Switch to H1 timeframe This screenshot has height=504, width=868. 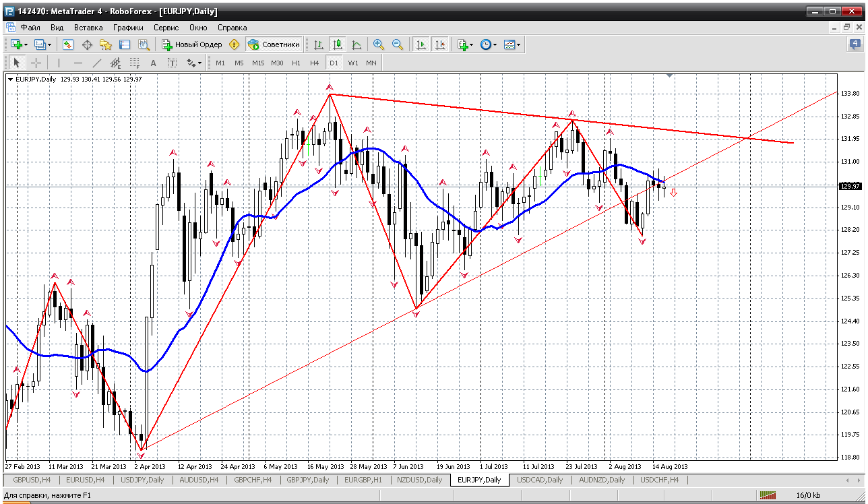(296, 63)
